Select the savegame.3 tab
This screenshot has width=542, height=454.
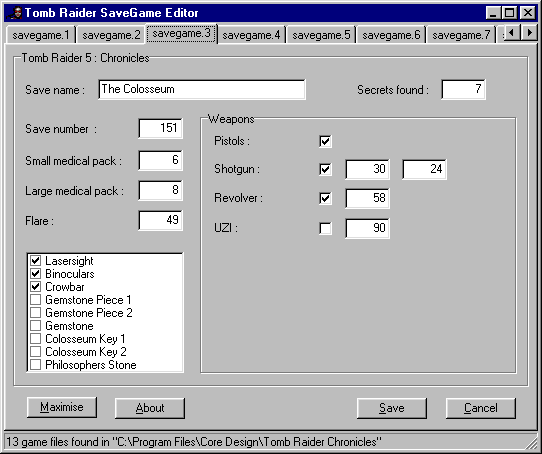[x=181, y=34]
